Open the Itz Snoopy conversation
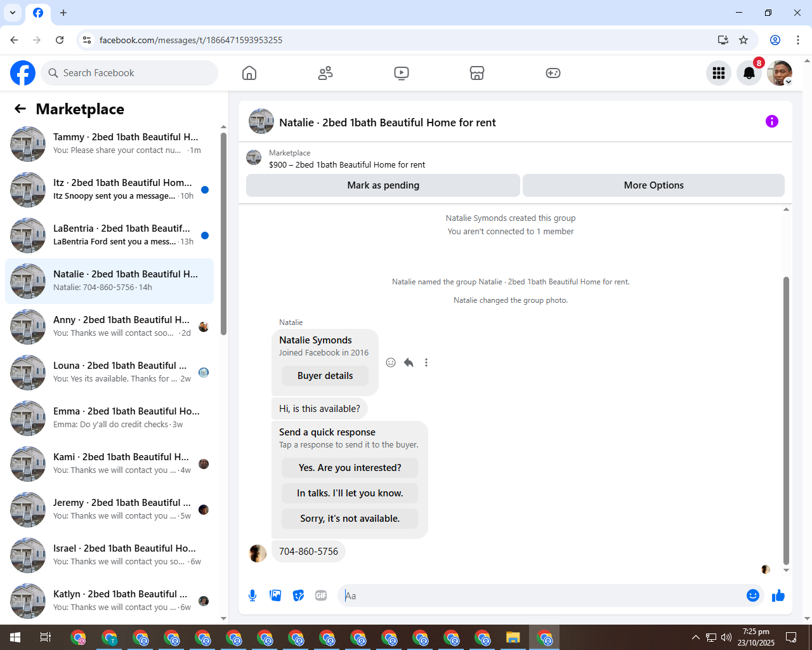The height and width of the screenshot is (650, 812). click(x=109, y=190)
